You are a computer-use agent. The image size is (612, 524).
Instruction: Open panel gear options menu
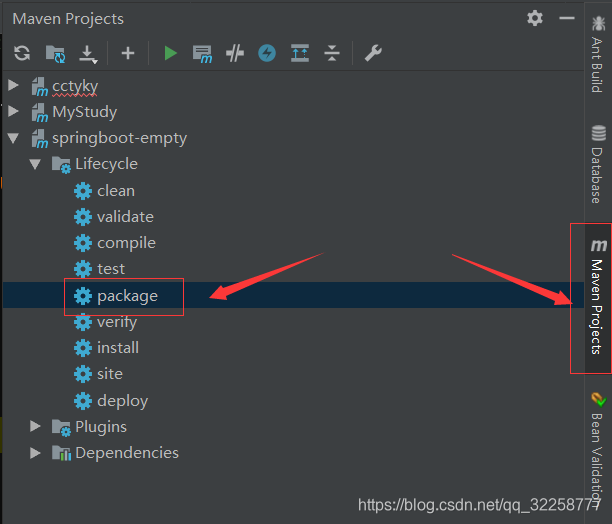click(535, 18)
